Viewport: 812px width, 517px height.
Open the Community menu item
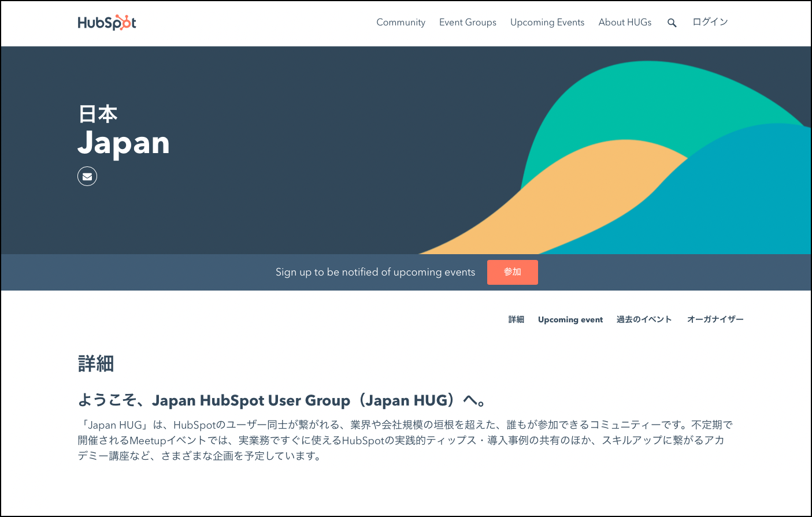coord(401,23)
